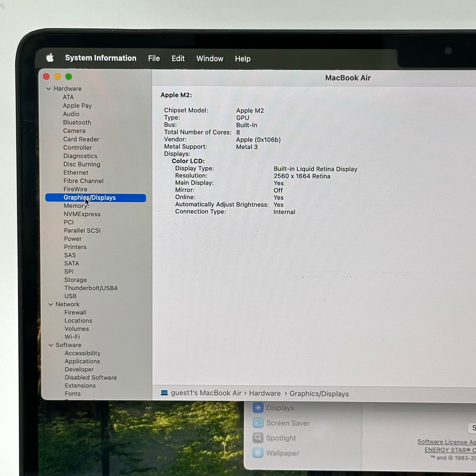Collapse the Hardware section chevron
This screenshot has width=476, height=476.
pos(49,89)
